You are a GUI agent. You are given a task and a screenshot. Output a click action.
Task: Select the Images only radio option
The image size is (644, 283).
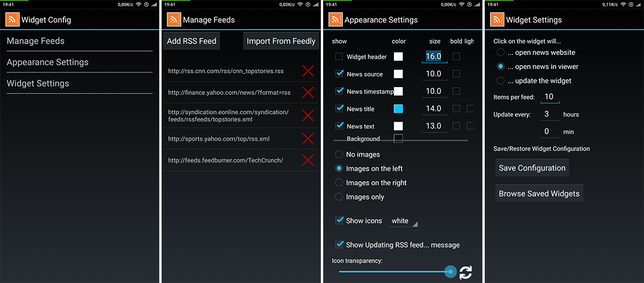(x=339, y=197)
